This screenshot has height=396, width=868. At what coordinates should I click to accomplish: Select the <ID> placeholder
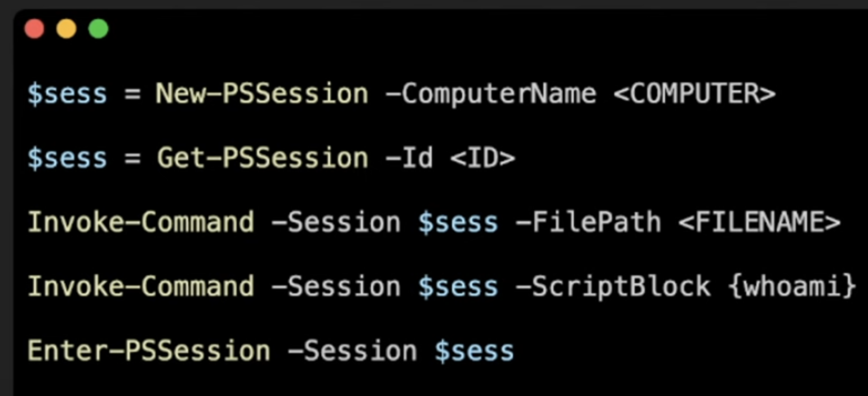click(x=482, y=158)
